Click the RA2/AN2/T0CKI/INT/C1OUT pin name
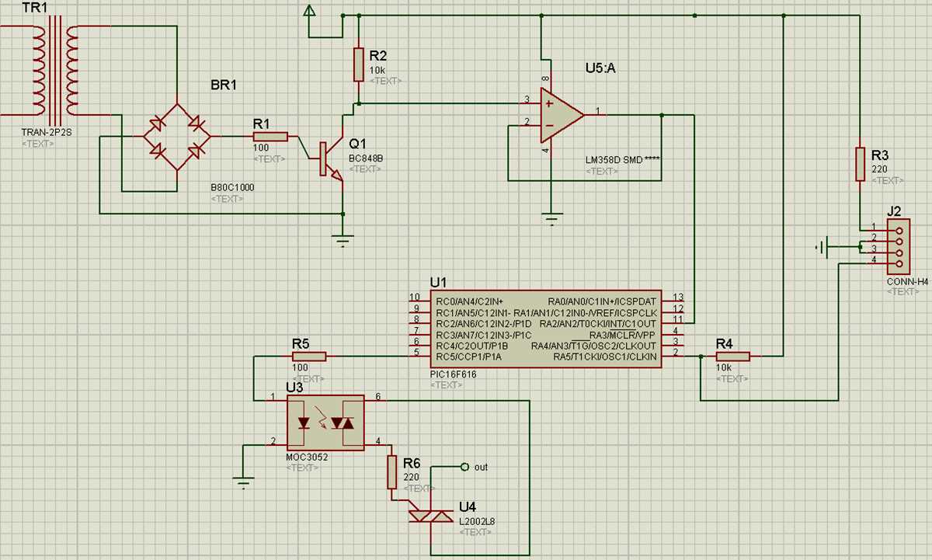Screen dimensions: 932x560 [x=596, y=322]
